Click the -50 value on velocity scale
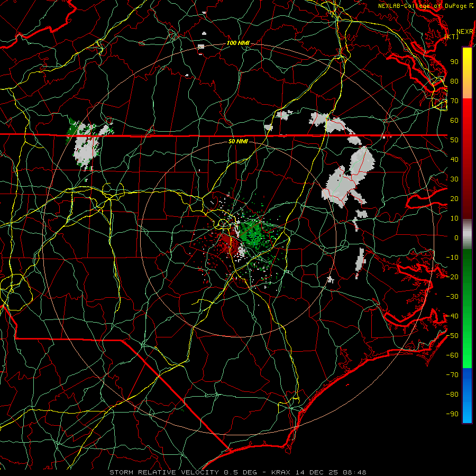This screenshot has width=476, height=476. point(452,336)
